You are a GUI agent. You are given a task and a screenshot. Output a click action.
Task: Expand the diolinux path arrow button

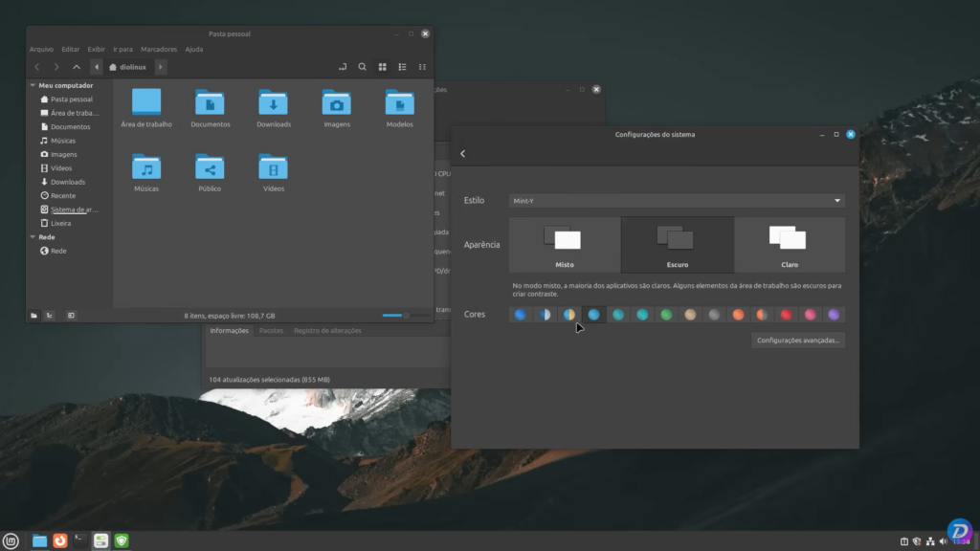coord(160,66)
